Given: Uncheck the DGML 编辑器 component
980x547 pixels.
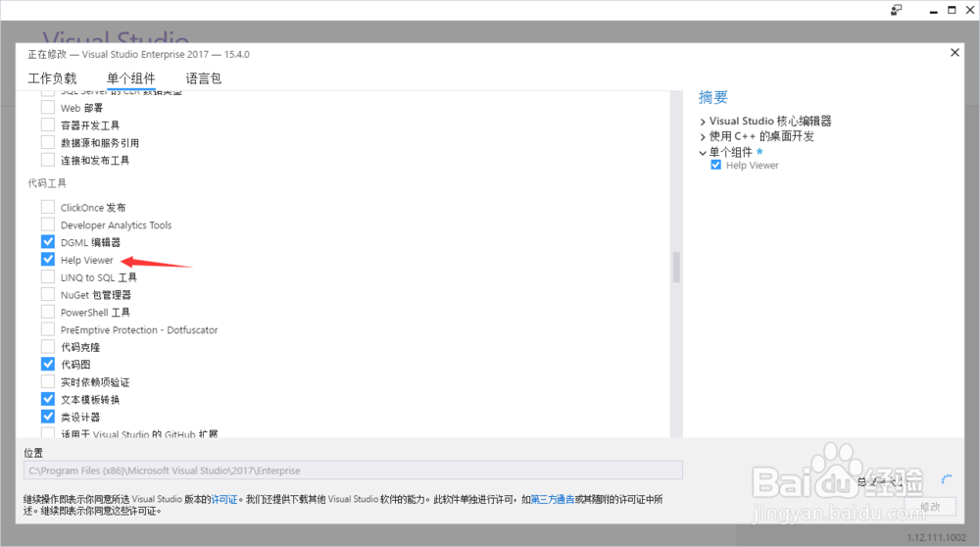Looking at the screenshot, I should 48,242.
